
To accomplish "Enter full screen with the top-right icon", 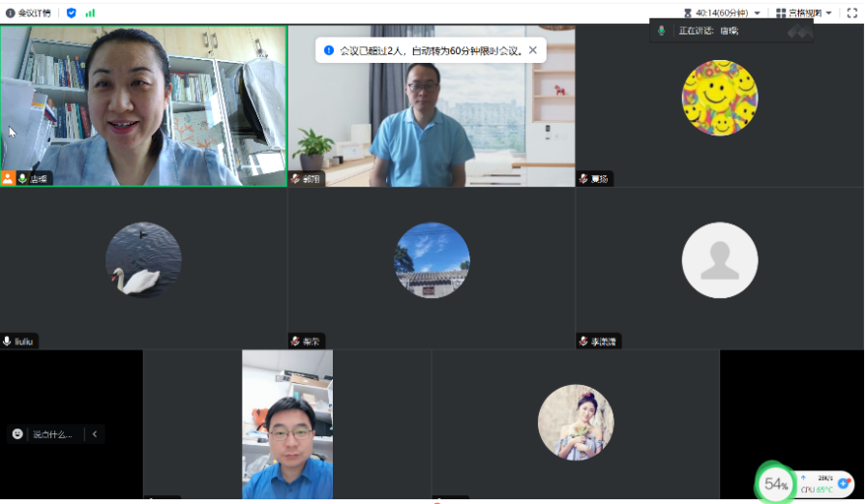I will (851, 13).
